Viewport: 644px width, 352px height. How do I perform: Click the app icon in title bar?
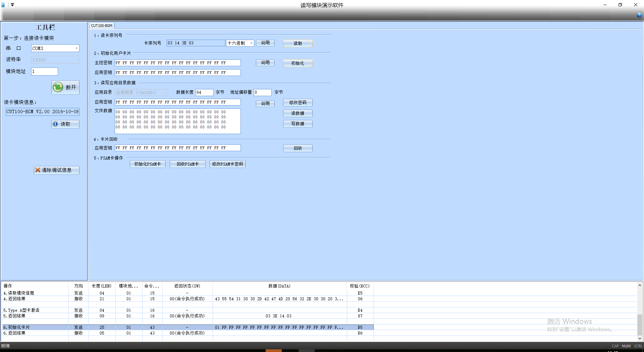coord(3,5)
